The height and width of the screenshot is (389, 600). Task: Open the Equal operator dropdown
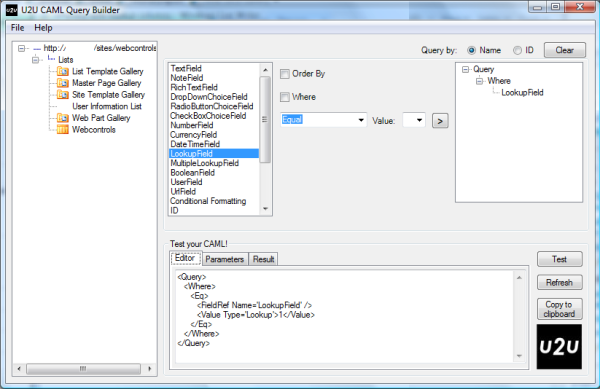(361, 120)
